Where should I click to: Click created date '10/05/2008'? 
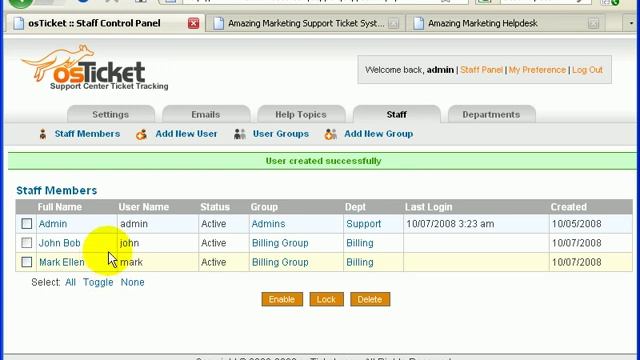tap(577, 224)
